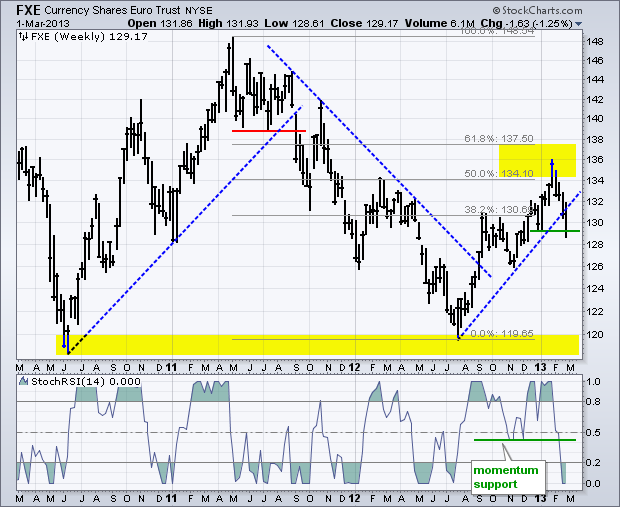Click the 0.2 StochRSI axis label
The image size is (620, 507).
[x=594, y=462]
